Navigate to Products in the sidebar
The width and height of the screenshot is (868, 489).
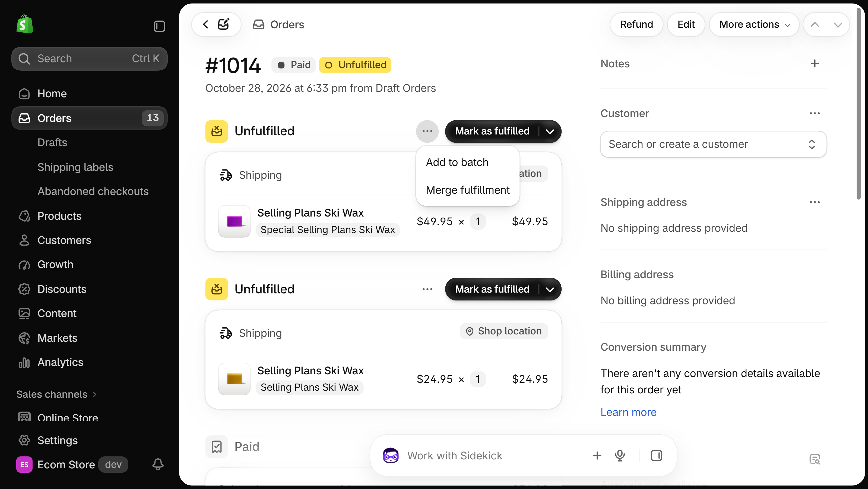coord(60,216)
